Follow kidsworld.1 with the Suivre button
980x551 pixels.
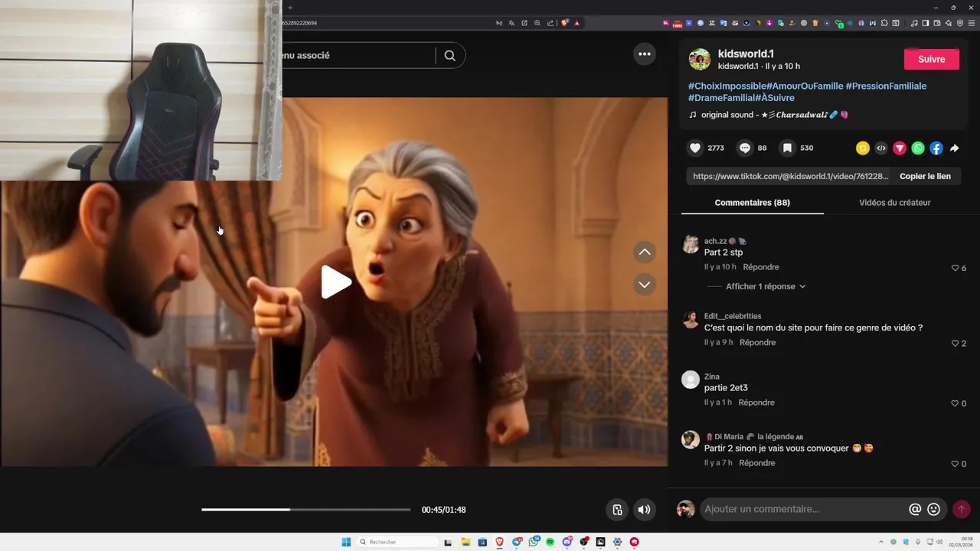coord(931,59)
